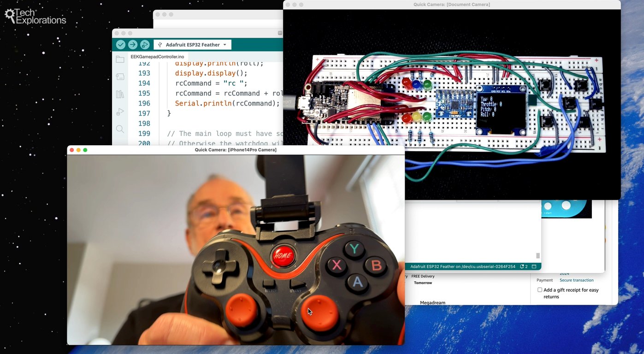The width and height of the screenshot is (644, 354).
Task: Open the Sketchbook folder icon in the sidebar
Action: click(x=120, y=59)
